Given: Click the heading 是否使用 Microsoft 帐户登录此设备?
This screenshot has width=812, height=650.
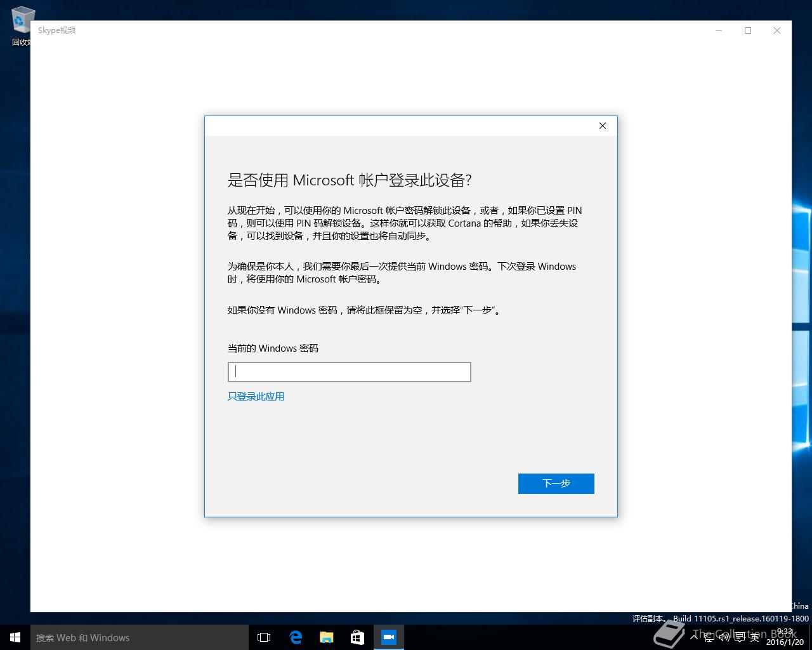Looking at the screenshot, I should [350, 180].
